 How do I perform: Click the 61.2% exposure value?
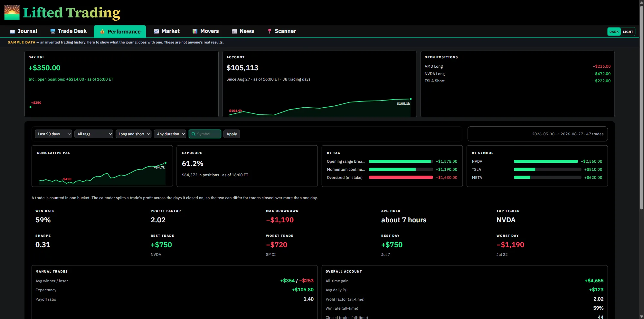tap(193, 164)
